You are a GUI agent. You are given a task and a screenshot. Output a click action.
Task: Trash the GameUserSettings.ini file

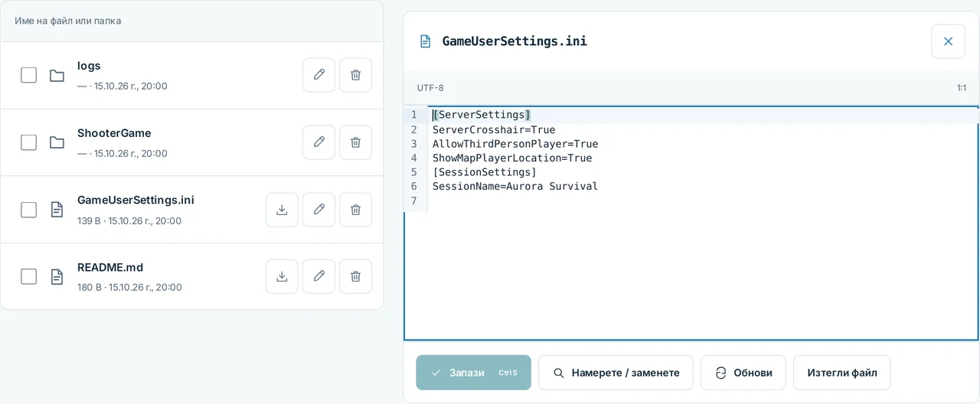coord(355,210)
